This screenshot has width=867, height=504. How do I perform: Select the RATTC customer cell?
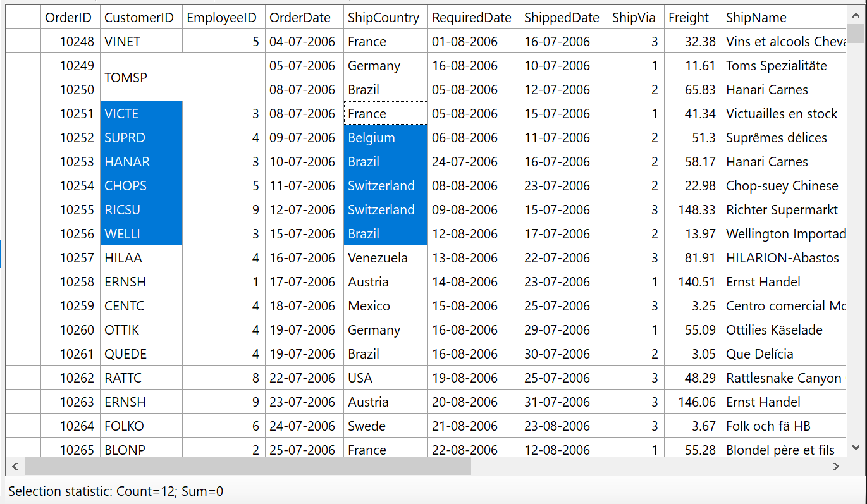coord(141,378)
